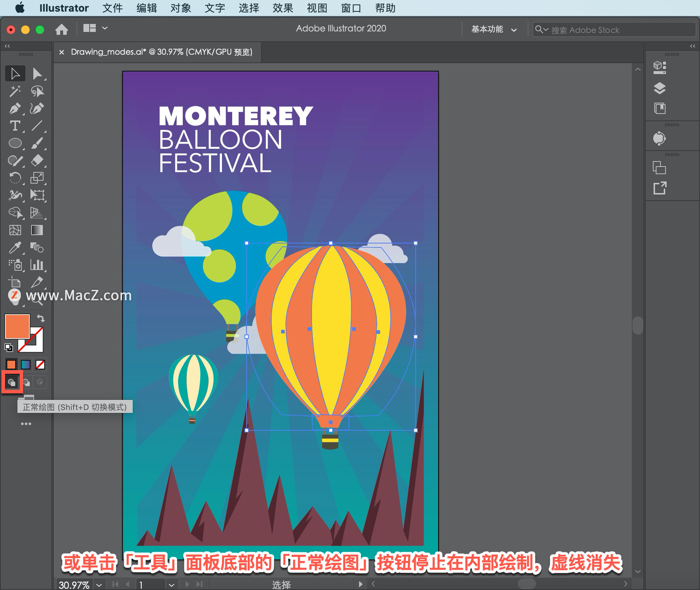This screenshot has width=700, height=590.
Task: Pick the Rotate tool
Action: [x=15, y=178]
